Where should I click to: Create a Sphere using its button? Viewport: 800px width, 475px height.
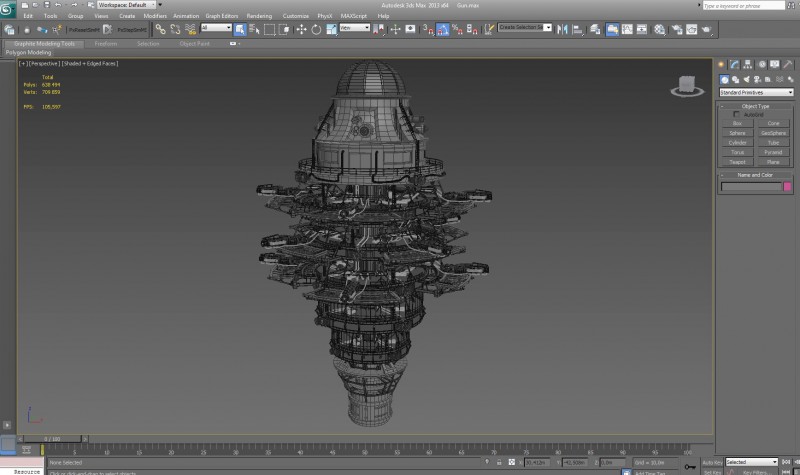pyautogui.click(x=737, y=132)
